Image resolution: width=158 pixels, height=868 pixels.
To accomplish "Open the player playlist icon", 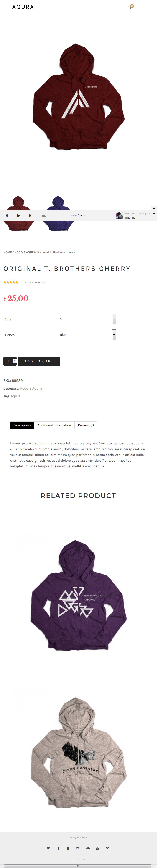I will [x=43, y=216].
